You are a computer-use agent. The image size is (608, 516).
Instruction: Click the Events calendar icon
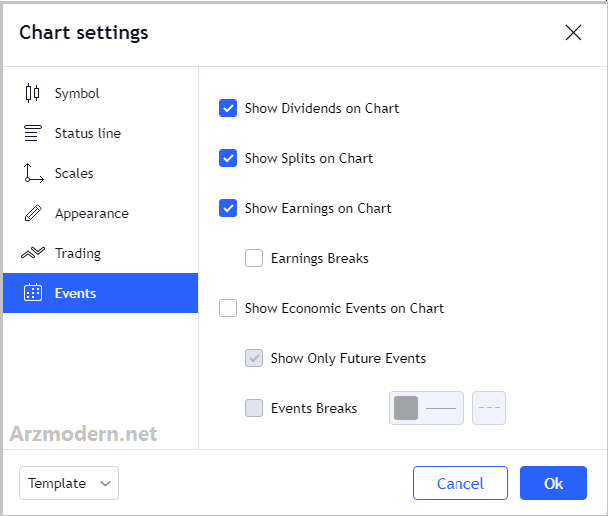pos(33,293)
